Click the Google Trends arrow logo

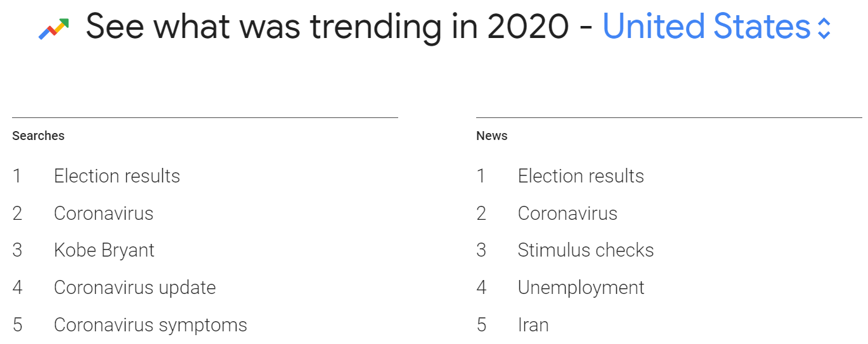[x=53, y=29]
